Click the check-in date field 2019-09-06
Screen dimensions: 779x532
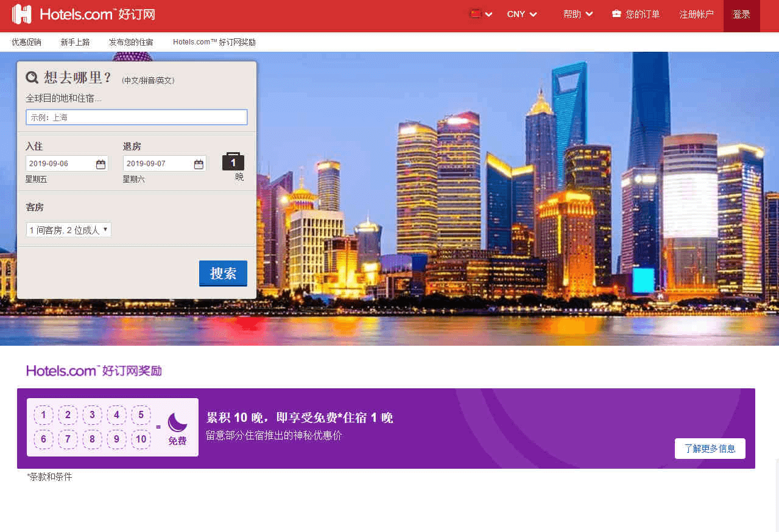67,163
